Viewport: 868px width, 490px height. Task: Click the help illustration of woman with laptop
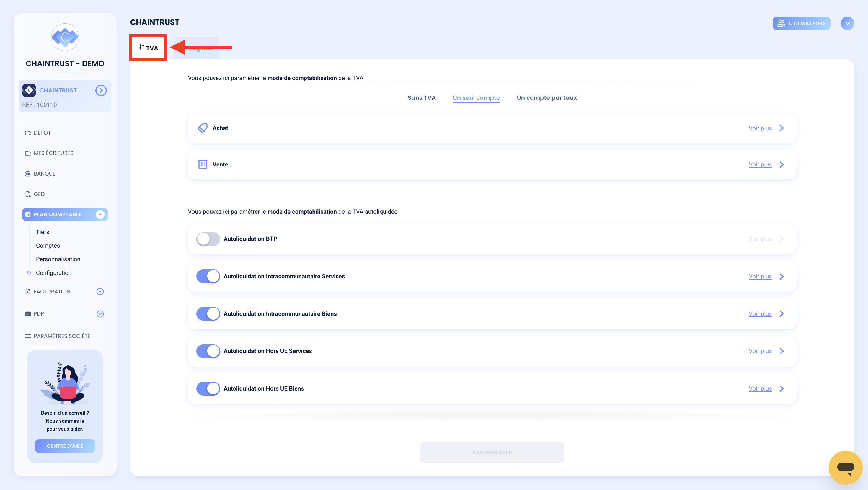click(65, 383)
